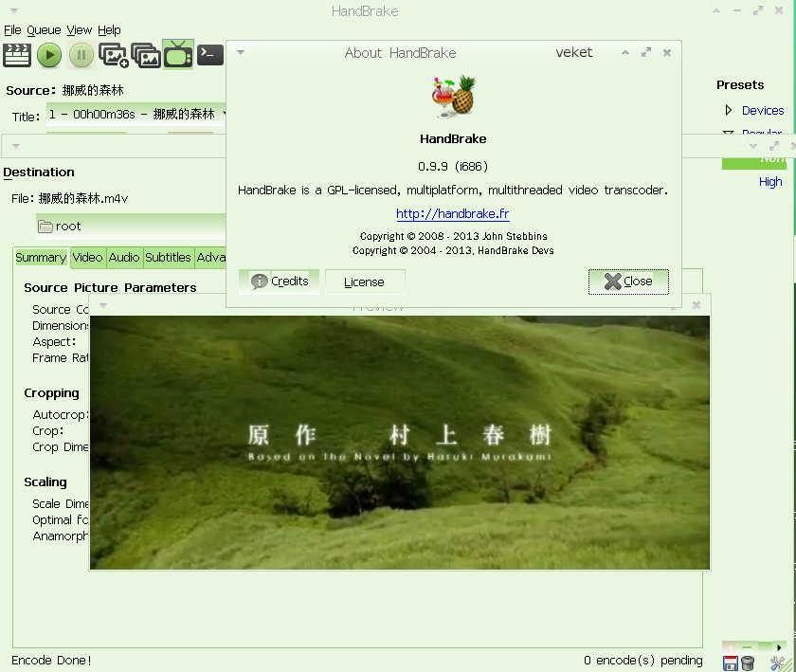Click the Add to Queue toolbar icon
Viewport: 796px width, 672px height.
tap(113, 55)
